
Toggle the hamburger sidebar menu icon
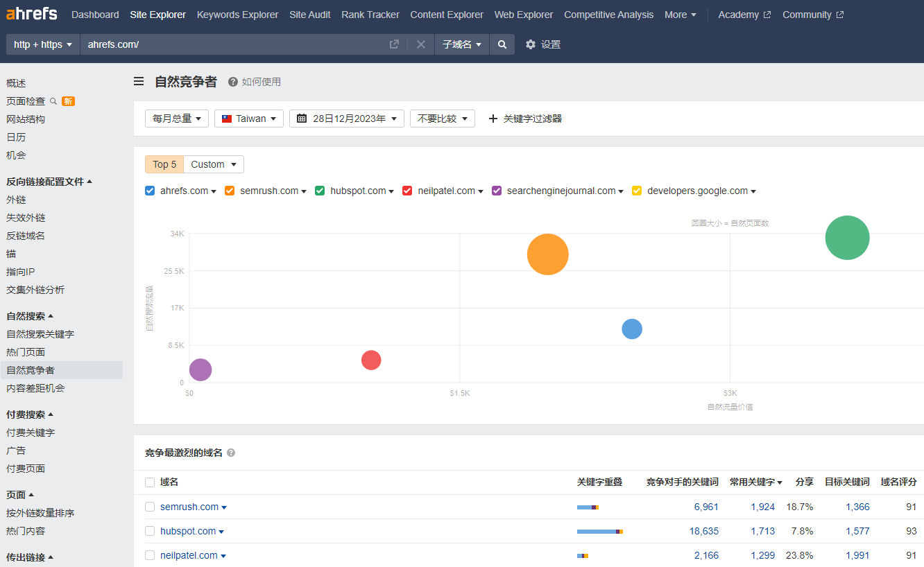[139, 82]
